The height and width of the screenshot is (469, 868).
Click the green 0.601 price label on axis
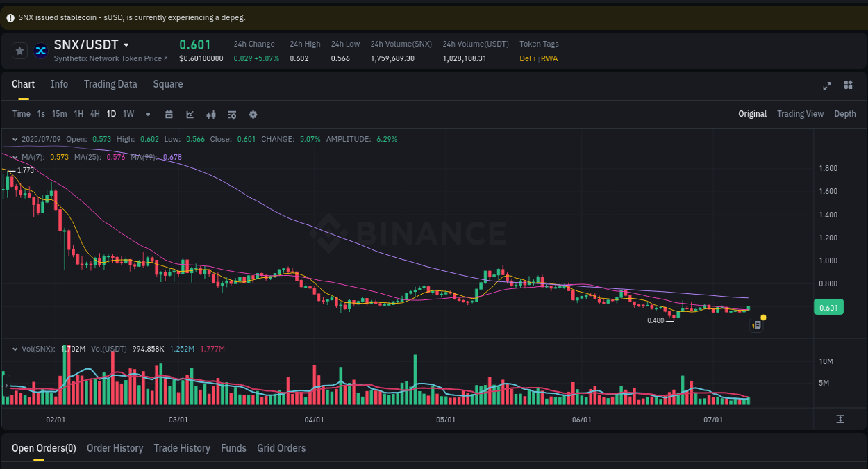pyautogui.click(x=828, y=306)
